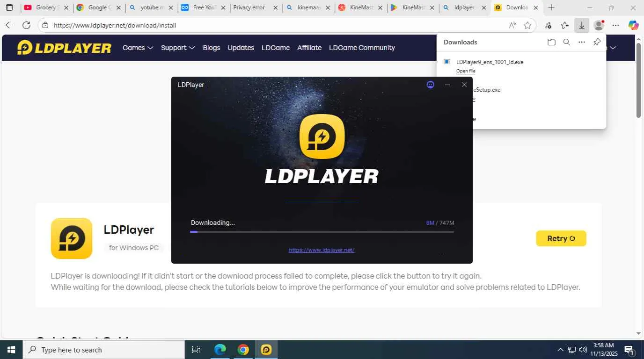Open the tab actions menu icon
The image size is (644, 359).
[9, 7]
